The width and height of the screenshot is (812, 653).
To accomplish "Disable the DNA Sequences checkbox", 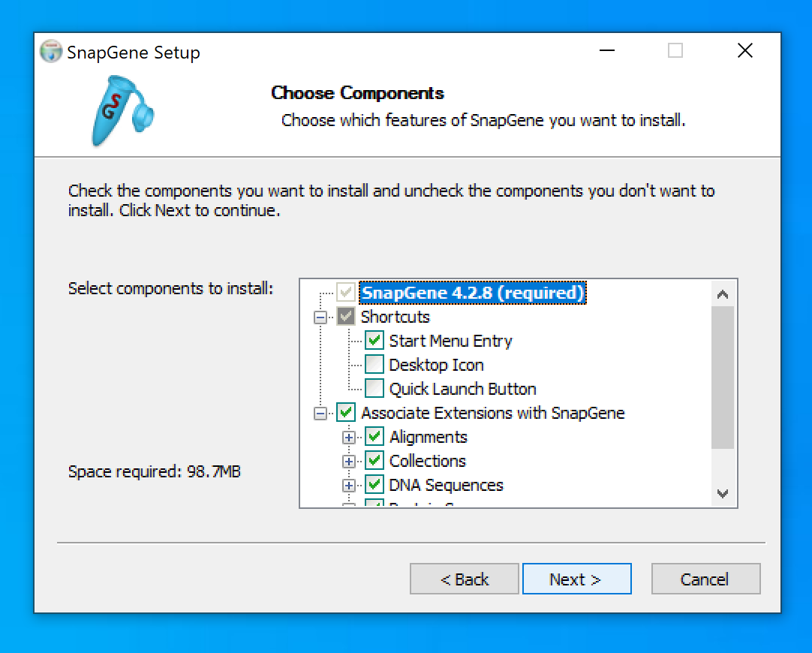I will (374, 485).
